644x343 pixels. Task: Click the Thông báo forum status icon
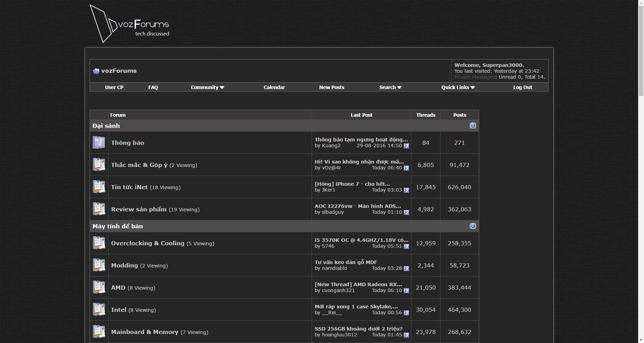pyautogui.click(x=99, y=143)
